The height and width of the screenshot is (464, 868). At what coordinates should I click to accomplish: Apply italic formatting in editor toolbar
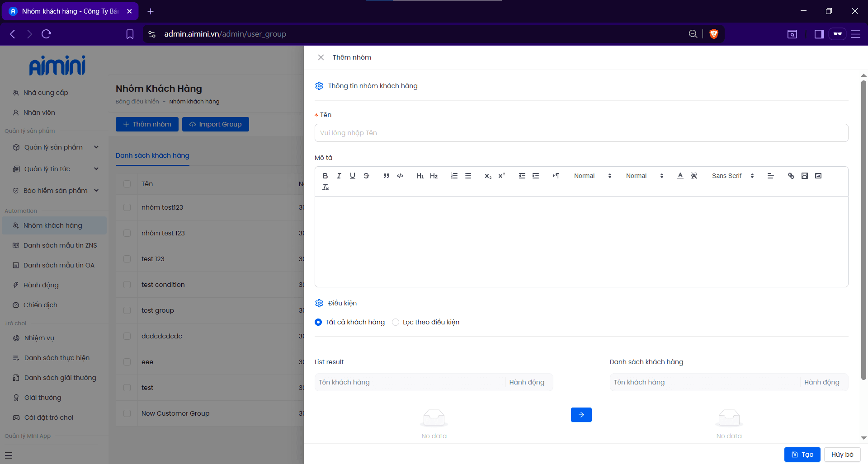[x=339, y=176]
